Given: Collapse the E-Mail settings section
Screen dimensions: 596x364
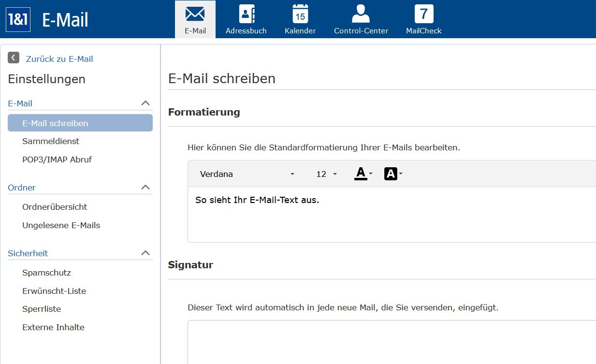Looking at the screenshot, I should [145, 103].
